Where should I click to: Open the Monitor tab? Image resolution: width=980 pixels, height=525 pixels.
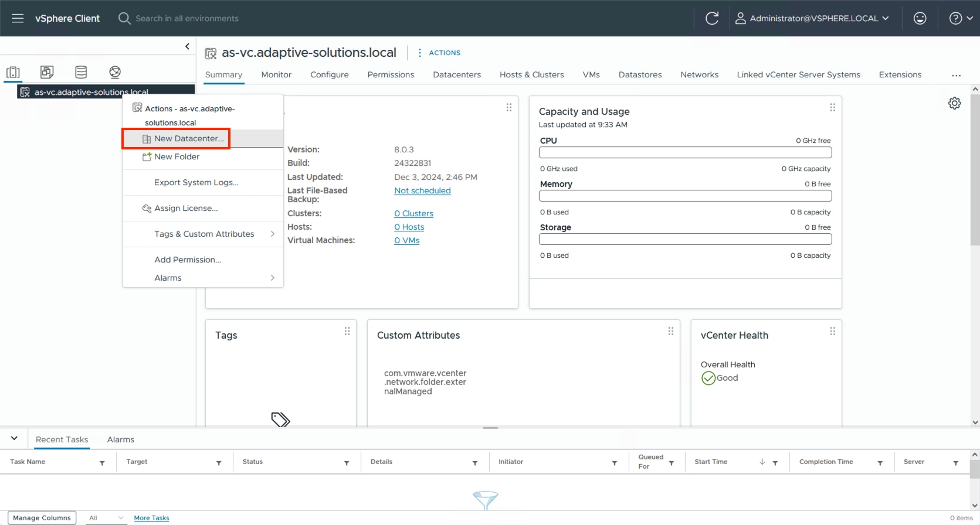276,74
